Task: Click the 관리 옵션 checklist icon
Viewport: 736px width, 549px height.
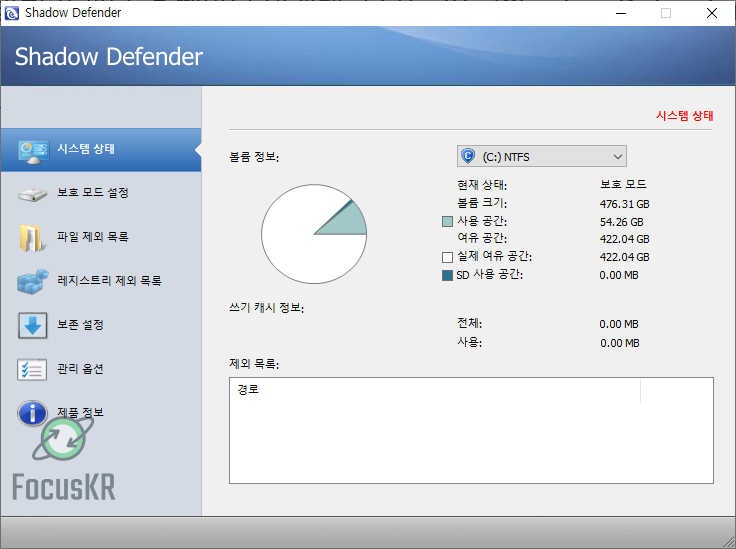Action: tap(32, 369)
